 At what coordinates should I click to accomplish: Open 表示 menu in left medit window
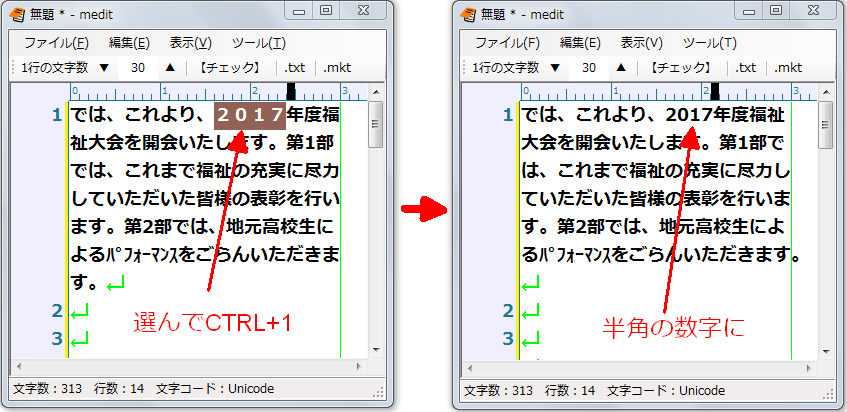pos(191,43)
